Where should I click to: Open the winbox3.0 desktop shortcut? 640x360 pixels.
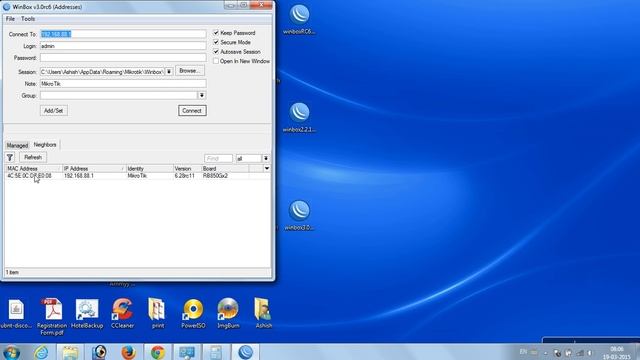(299, 215)
